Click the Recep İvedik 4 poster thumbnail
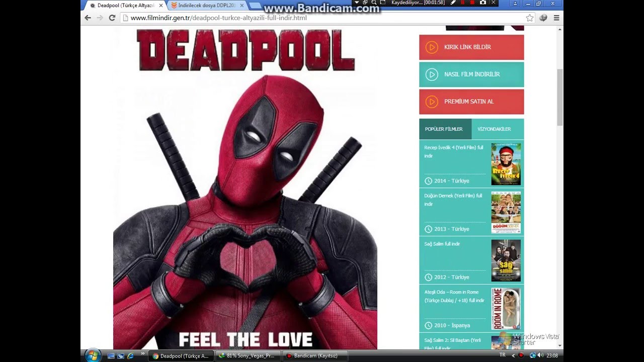Screen dimensions: 644x362 pos(506,164)
